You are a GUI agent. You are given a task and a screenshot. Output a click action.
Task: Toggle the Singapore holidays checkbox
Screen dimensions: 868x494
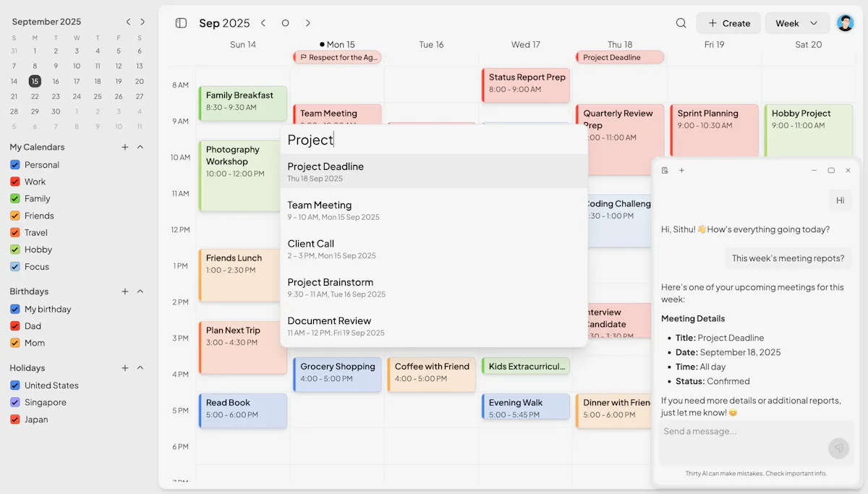(14, 402)
